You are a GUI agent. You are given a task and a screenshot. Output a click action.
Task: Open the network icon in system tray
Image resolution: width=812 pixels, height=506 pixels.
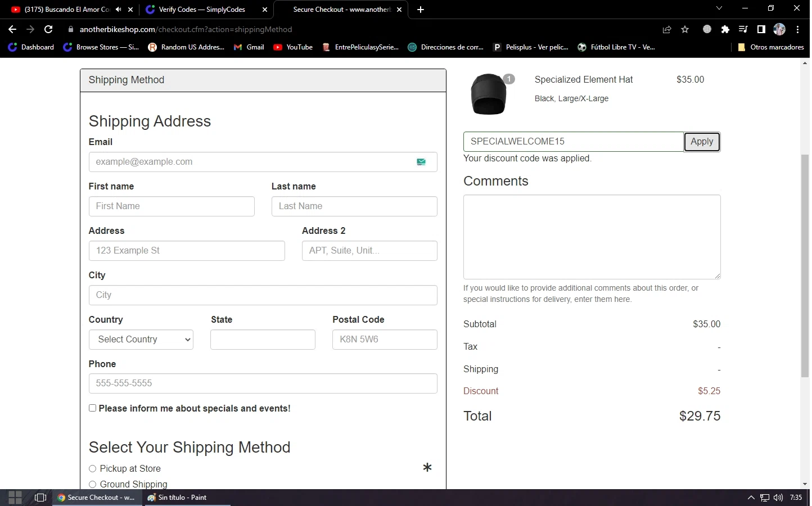(765, 498)
